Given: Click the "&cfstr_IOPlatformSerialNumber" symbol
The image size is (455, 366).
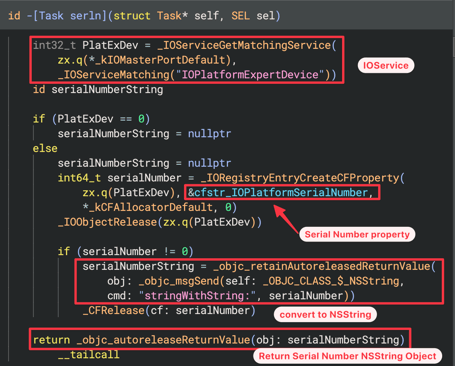Looking at the screenshot, I should point(277,193).
